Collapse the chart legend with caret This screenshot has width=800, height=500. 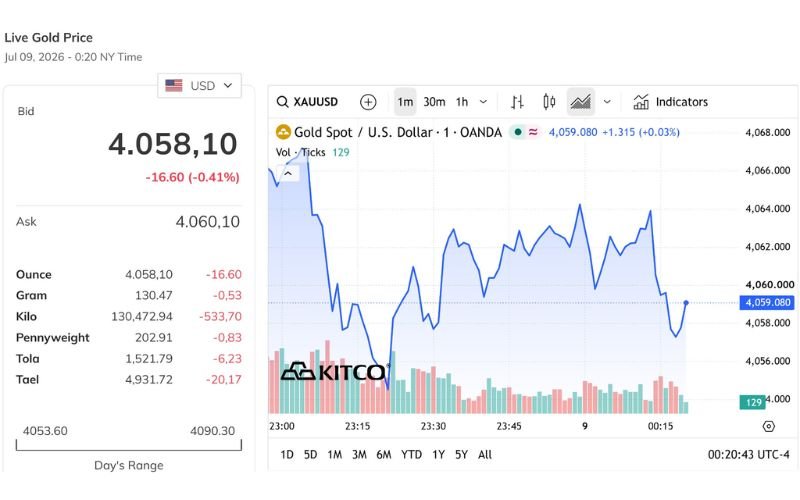288,173
